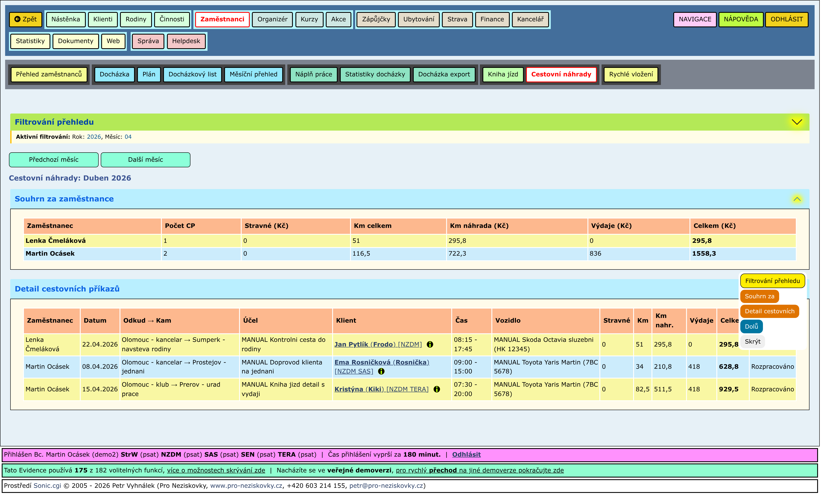
Task: Click info icon next to Kristýna Kiki
Action: 437,389
